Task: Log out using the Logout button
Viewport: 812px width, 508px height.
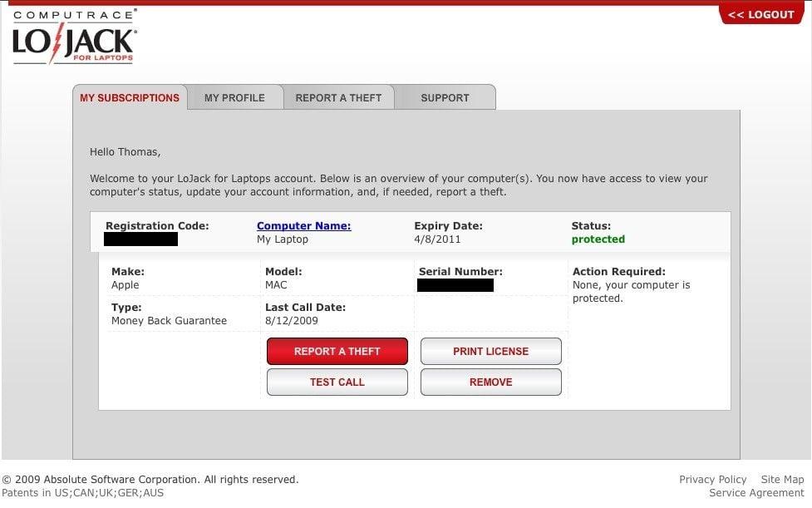Action: pyautogui.click(x=760, y=14)
